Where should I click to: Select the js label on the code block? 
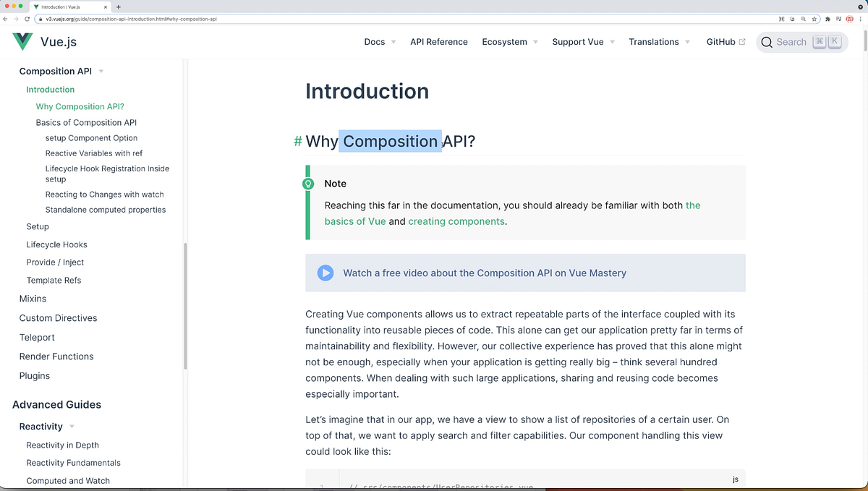[735, 479]
